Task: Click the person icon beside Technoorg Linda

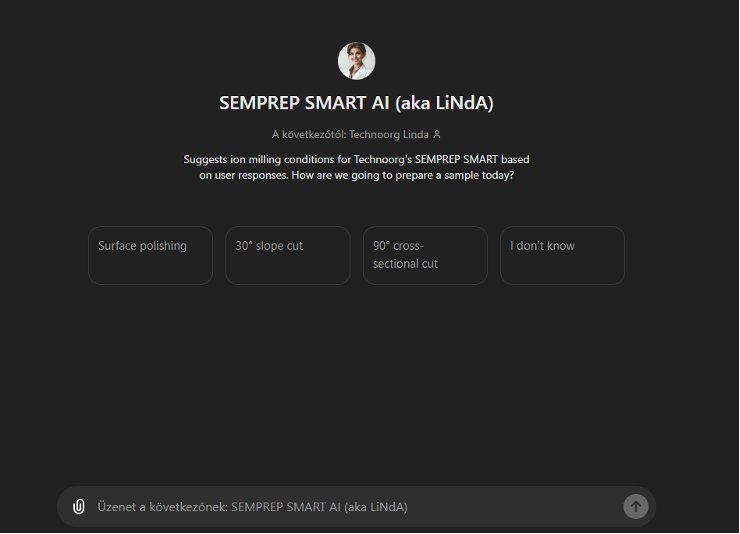Action: (437, 134)
